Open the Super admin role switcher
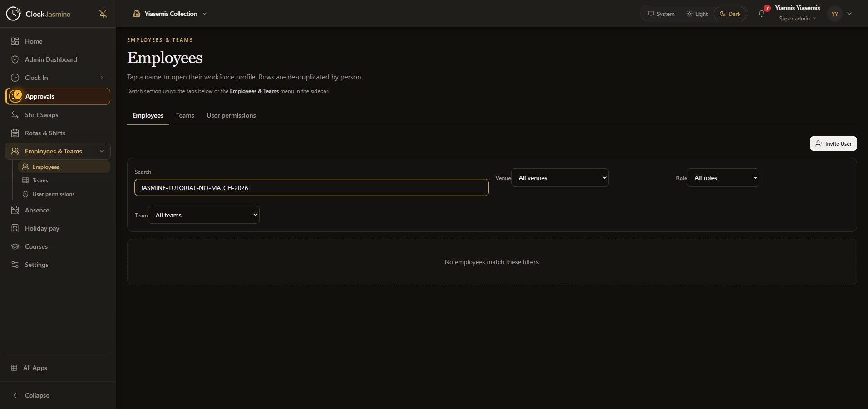The width and height of the screenshot is (868, 409). click(x=798, y=19)
